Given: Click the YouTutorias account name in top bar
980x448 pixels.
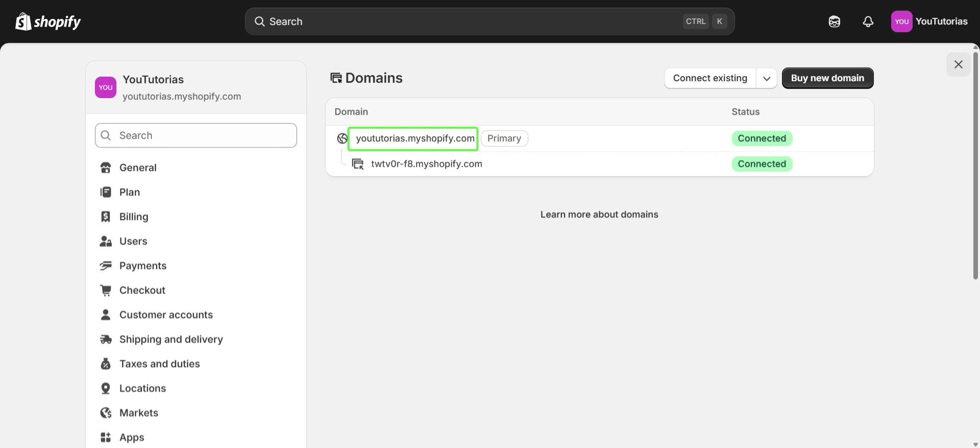Looking at the screenshot, I should tap(941, 21).
